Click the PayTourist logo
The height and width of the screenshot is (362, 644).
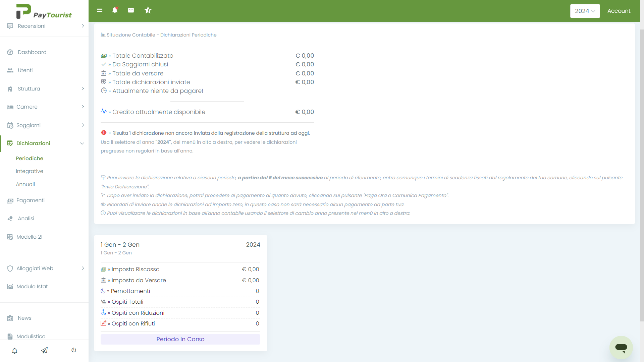point(44,11)
